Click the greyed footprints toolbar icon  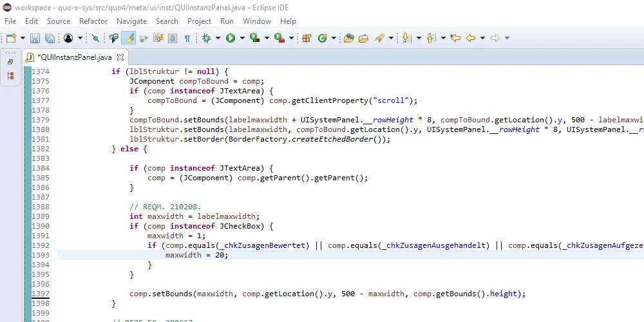[x=144, y=38]
